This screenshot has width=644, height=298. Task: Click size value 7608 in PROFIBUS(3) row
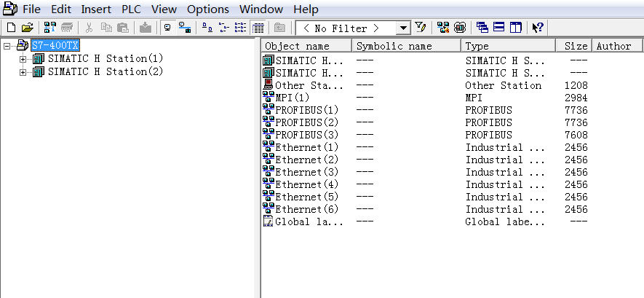coord(576,135)
